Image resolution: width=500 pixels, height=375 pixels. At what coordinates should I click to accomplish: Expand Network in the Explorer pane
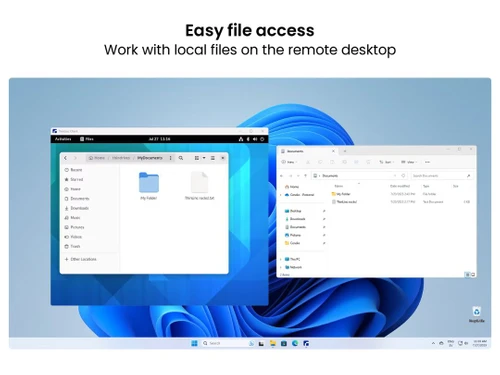(x=281, y=267)
